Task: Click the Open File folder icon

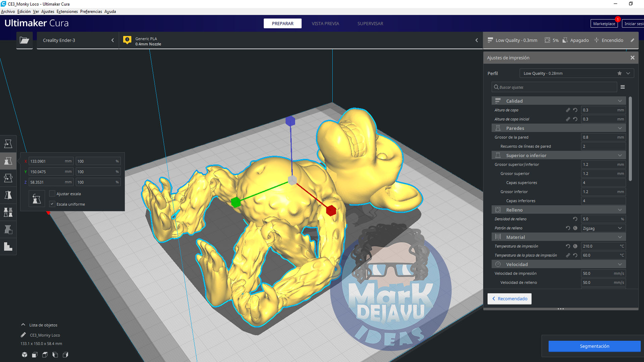Action: [x=24, y=40]
